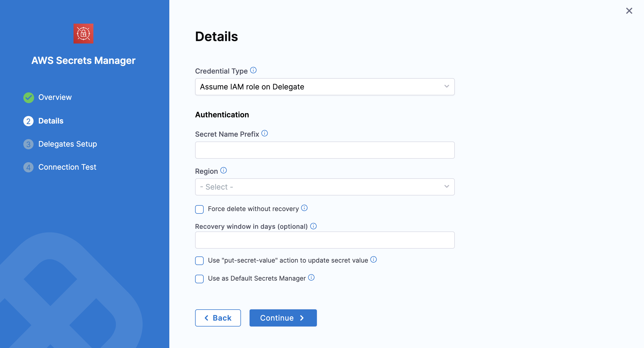Select the Delegates Setup step
The height and width of the screenshot is (348, 644).
(67, 144)
